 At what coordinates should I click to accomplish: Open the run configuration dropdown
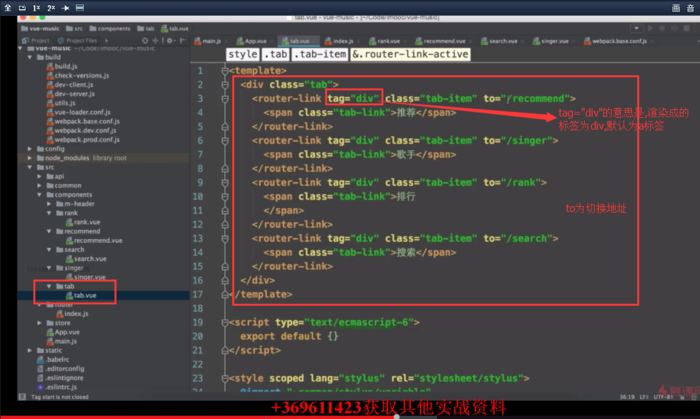point(636,28)
